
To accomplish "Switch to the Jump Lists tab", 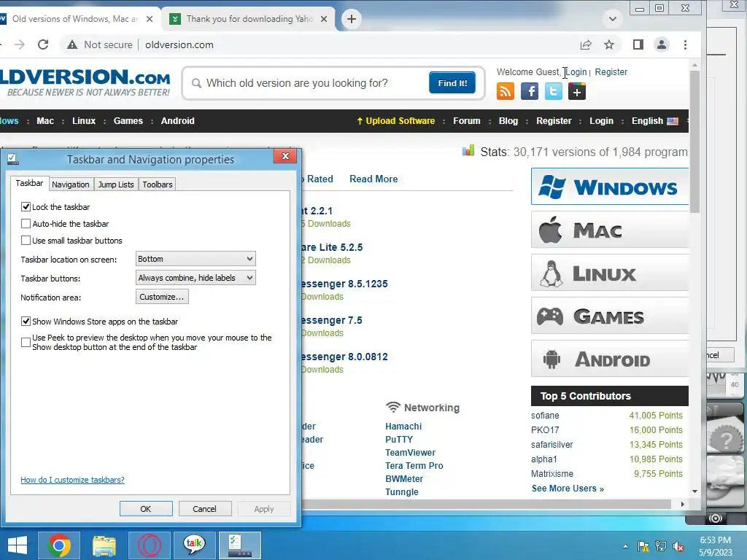I will [116, 184].
